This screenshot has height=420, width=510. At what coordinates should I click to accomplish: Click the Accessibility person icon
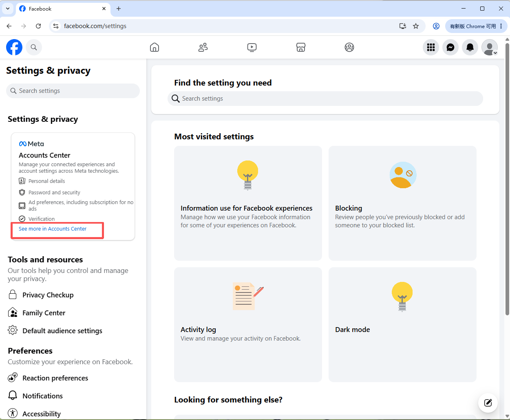point(13,413)
